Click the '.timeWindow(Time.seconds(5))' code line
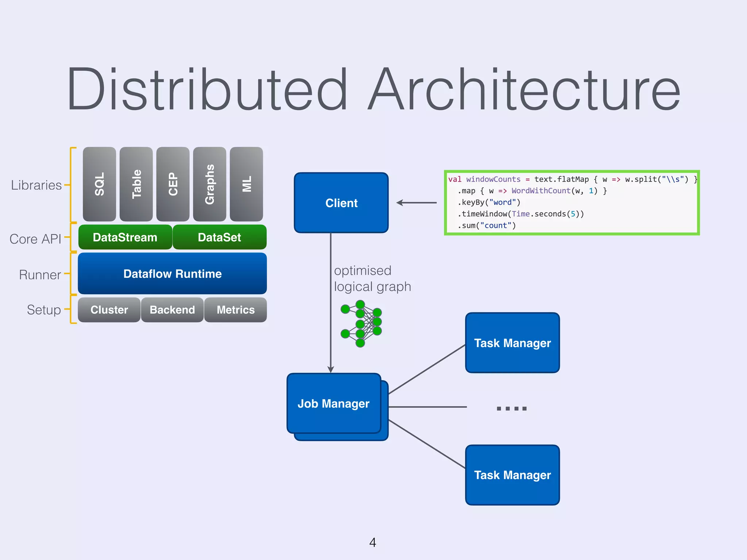Screen dimensions: 747x560 click(x=521, y=214)
